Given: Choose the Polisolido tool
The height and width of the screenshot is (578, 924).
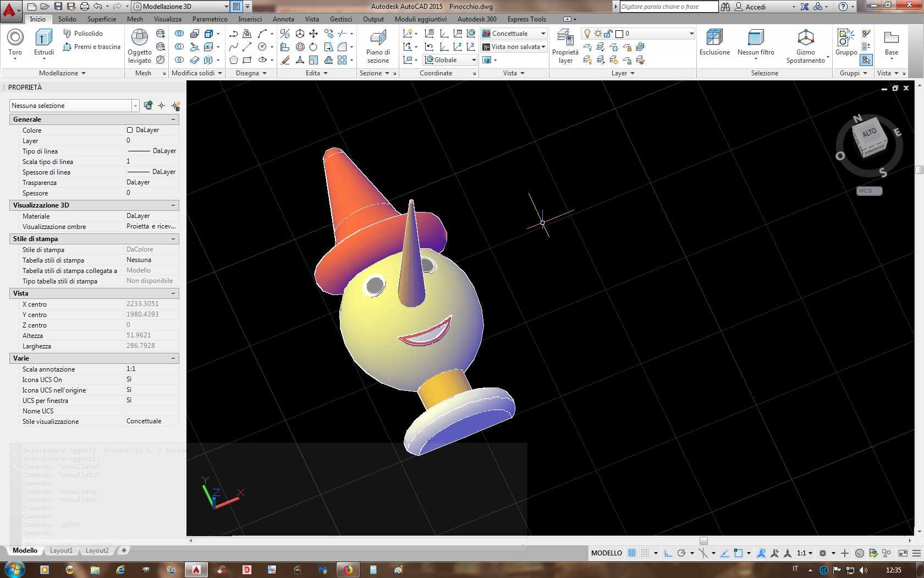Looking at the screenshot, I should pos(83,34).
